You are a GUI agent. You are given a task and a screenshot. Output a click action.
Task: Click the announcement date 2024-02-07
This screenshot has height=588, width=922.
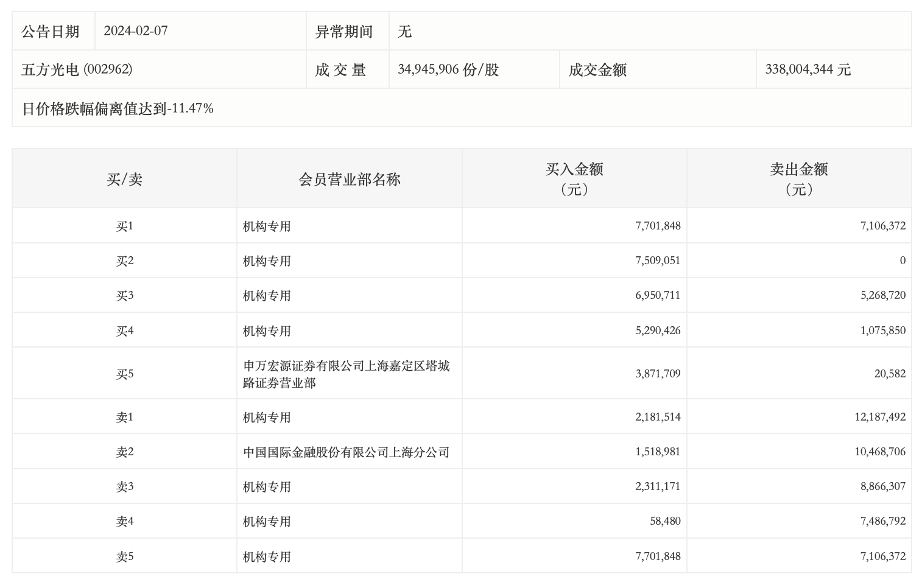click(x=135, y=31)
